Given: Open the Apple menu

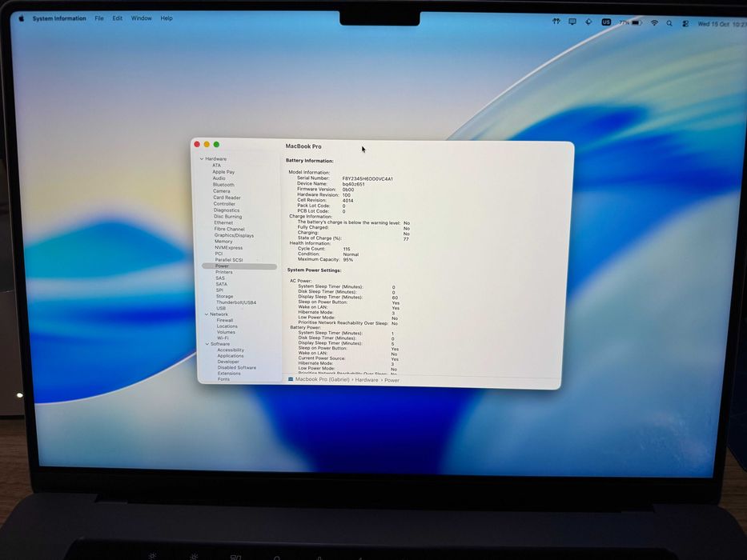Looking at the screenshot, I should tap(21, 18).
